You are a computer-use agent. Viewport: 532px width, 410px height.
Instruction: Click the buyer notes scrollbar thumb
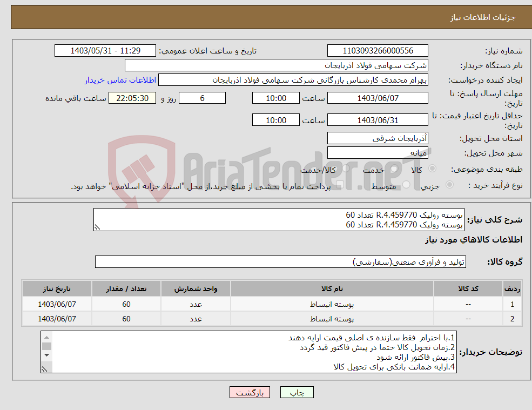click(47, 346)
